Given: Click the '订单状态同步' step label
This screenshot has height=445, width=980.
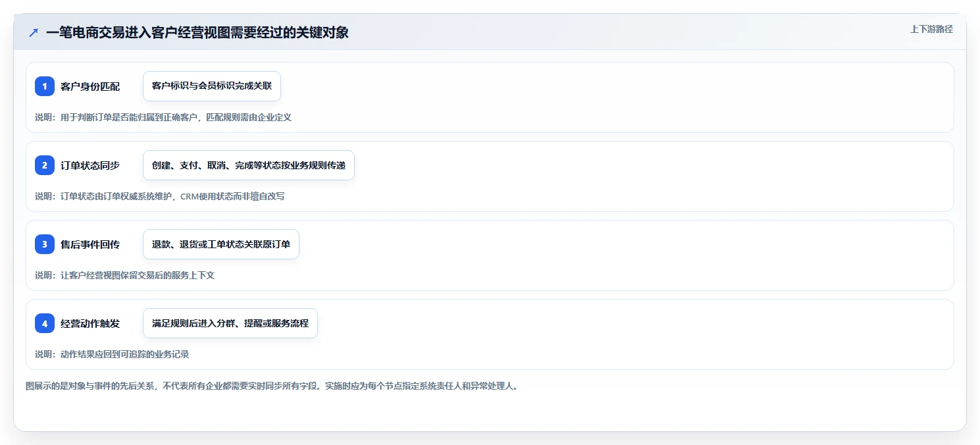Looking at the screenshot, I should pos(90,165).
